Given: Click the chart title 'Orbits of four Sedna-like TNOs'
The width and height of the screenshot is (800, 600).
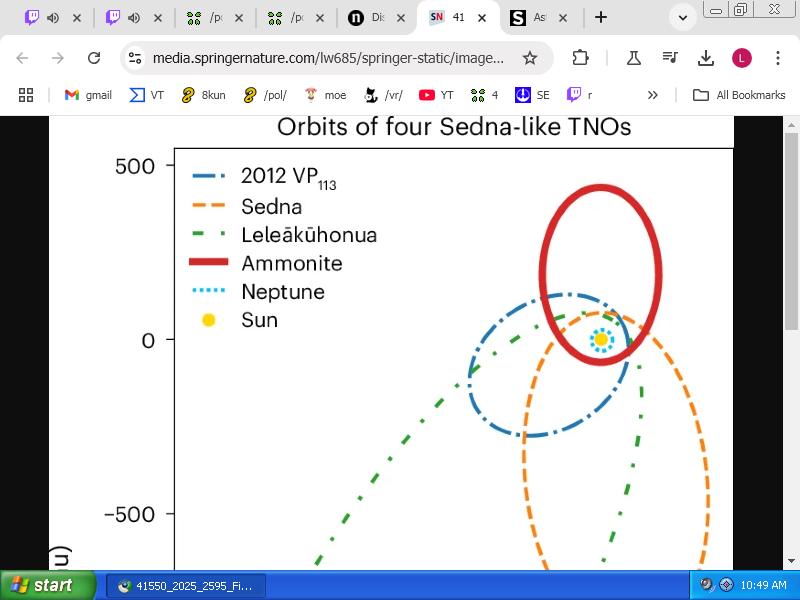Looking at the screenshot, I should pyautogui.click(x=454, y=127).
